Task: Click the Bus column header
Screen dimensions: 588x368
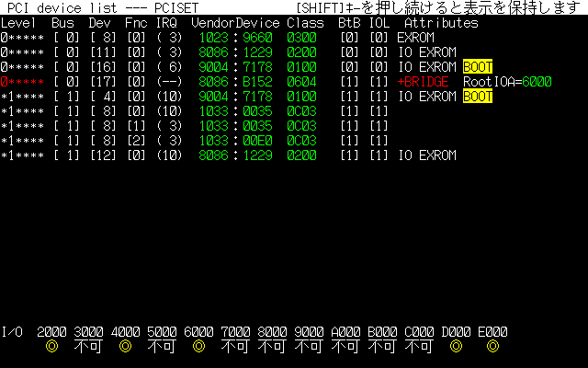Action: [x=62, y=23]
